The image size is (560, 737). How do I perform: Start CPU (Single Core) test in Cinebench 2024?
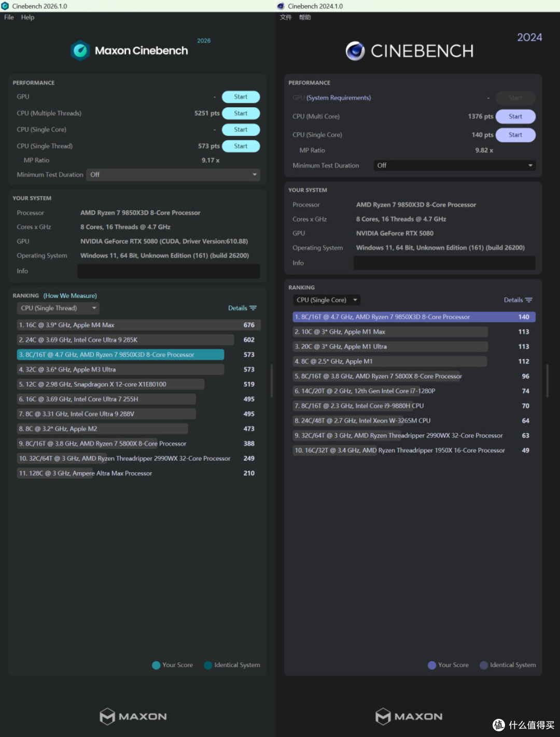point(515,135)
